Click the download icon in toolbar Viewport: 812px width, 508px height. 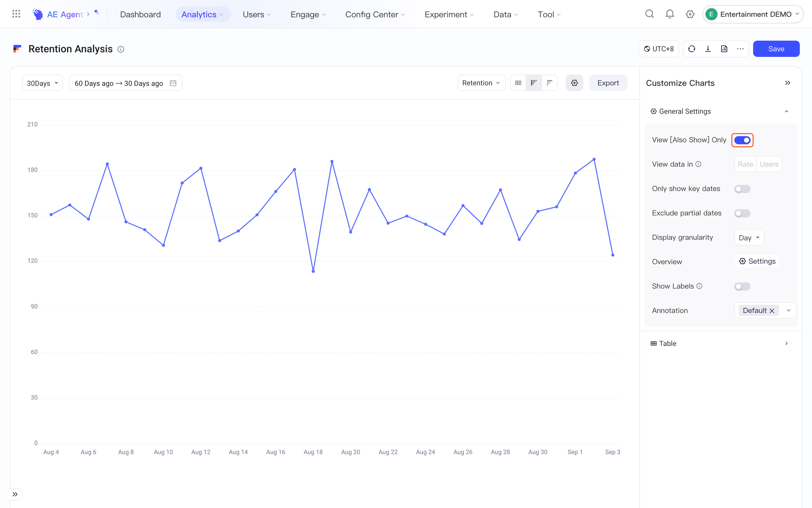click(x=708, y=49)
